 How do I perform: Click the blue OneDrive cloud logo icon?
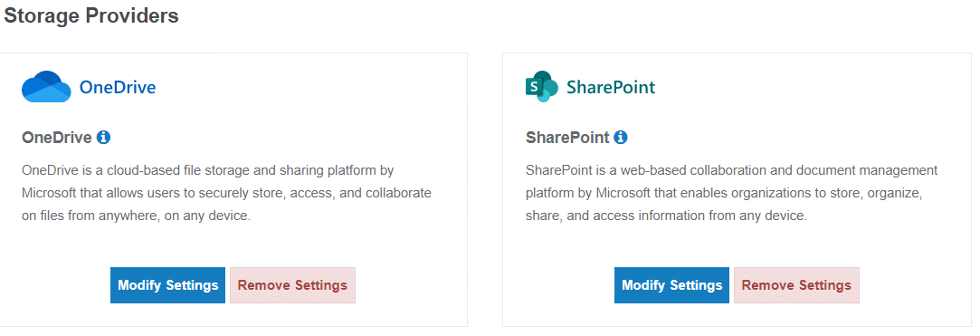click(x=47, y=87)
